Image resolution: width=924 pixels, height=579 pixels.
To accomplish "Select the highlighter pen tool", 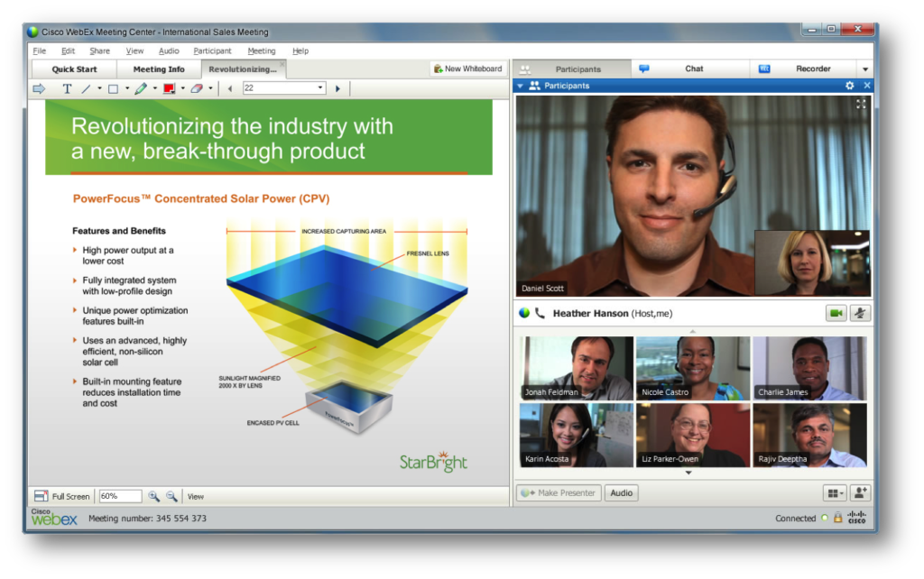I will point(141,87).
